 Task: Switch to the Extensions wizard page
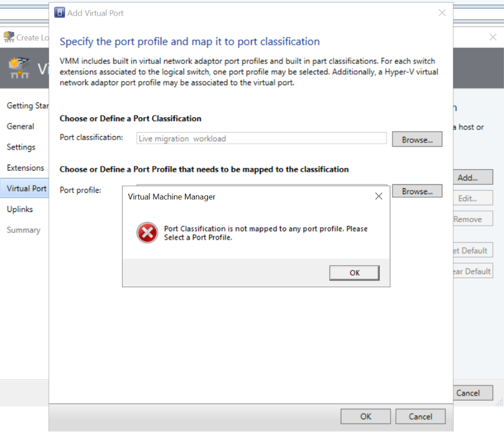click(25, 168)
